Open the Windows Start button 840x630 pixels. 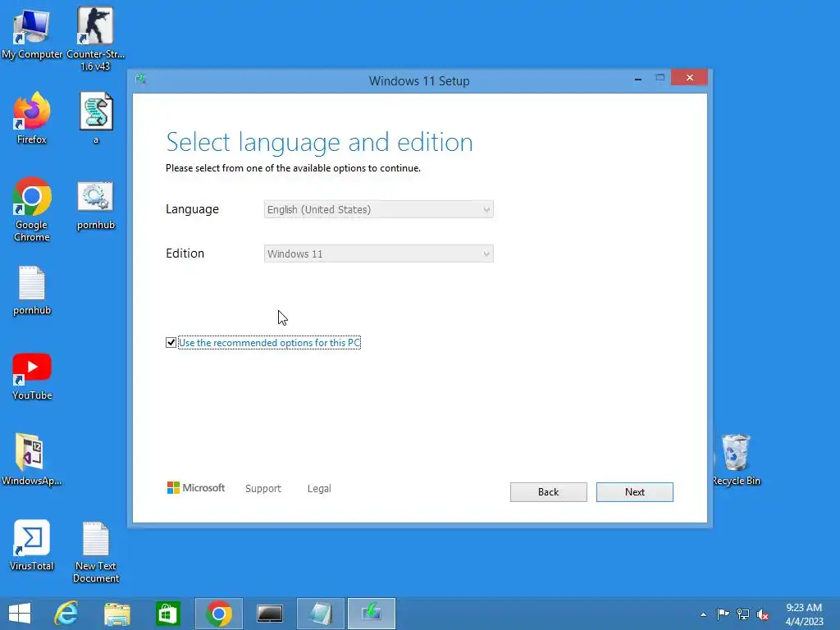coord(20,614)
